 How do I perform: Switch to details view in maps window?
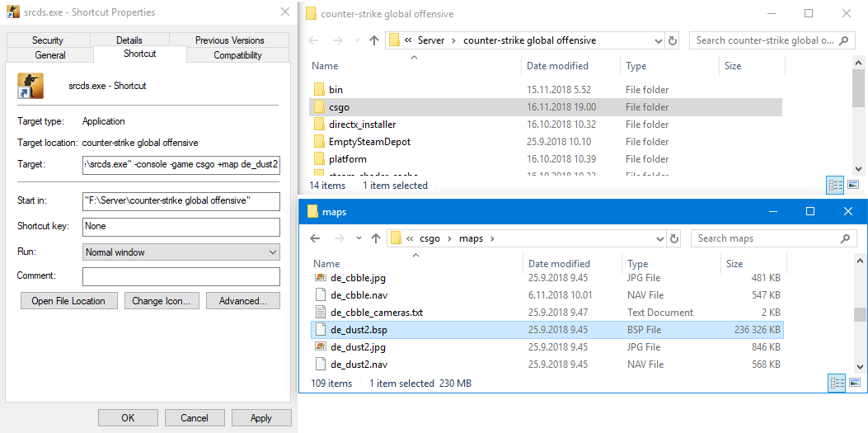pyautogui.click(x=837, y=384)
